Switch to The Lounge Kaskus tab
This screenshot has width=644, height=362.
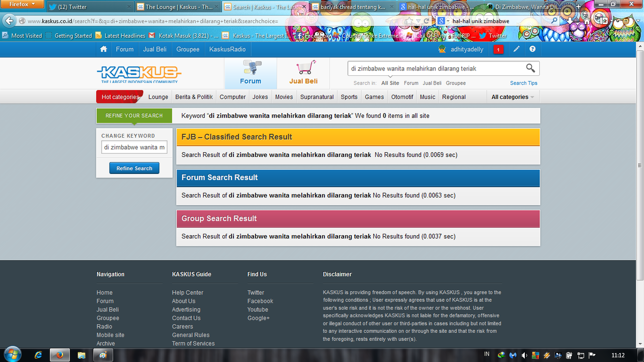(x=178, y=7)
